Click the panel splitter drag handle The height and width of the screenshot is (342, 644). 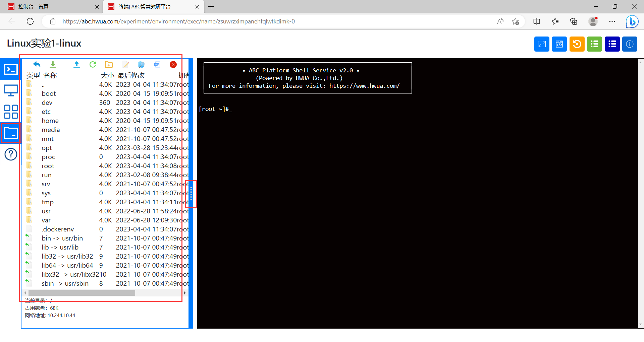[x=191, y=194]
